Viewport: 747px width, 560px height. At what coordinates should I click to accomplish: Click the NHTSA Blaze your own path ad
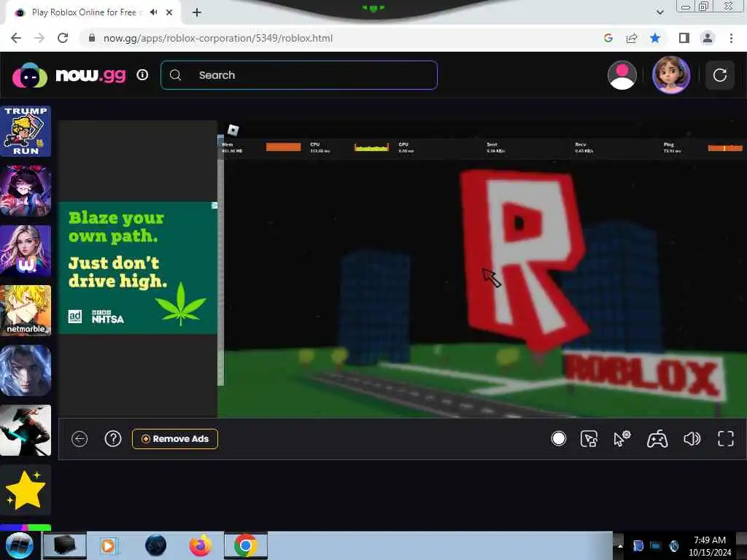138,268
